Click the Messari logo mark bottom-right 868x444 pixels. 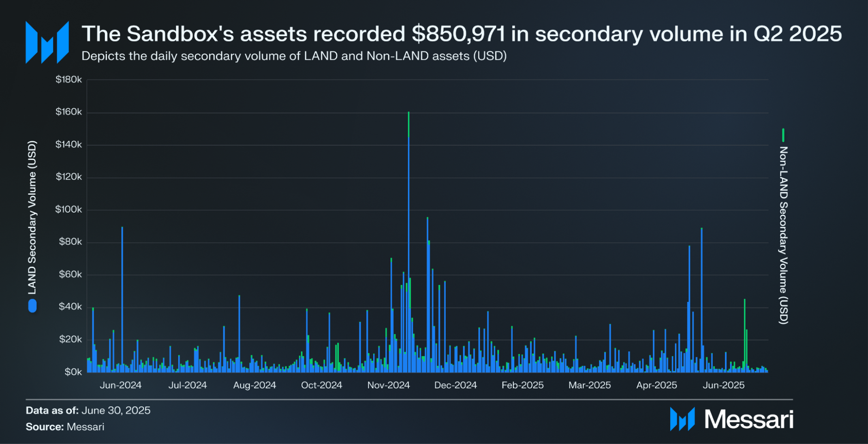tap(682, 419)
